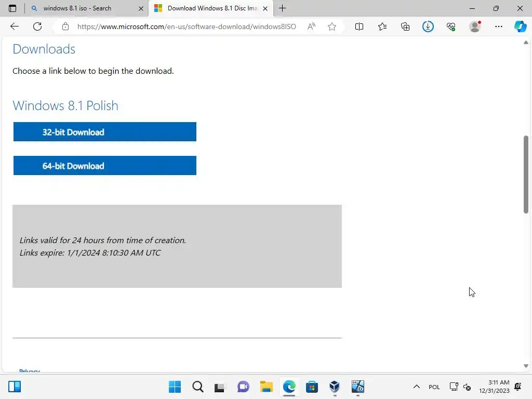Screen dimensions: 532x399
Task: Open Browser essentials heart icon
Action: [451, 26]
